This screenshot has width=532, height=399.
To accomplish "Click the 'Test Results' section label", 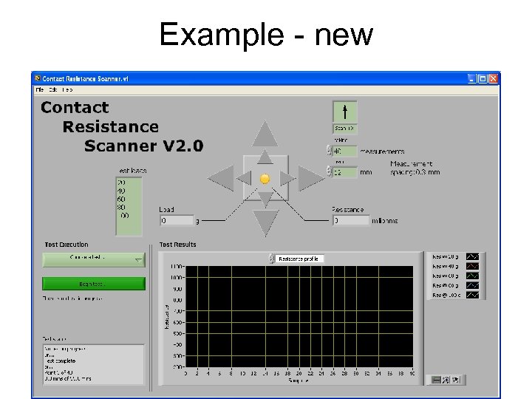I will (178, 245).
